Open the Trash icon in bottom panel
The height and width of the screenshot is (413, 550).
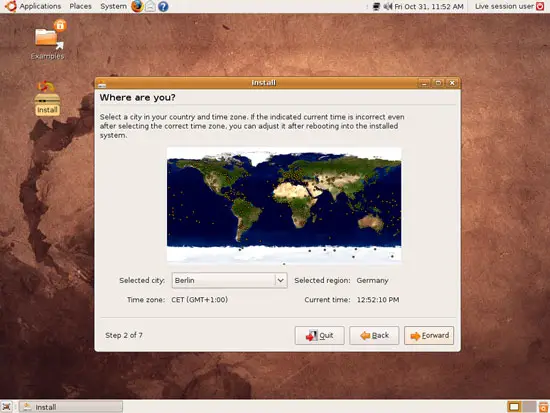543,407
